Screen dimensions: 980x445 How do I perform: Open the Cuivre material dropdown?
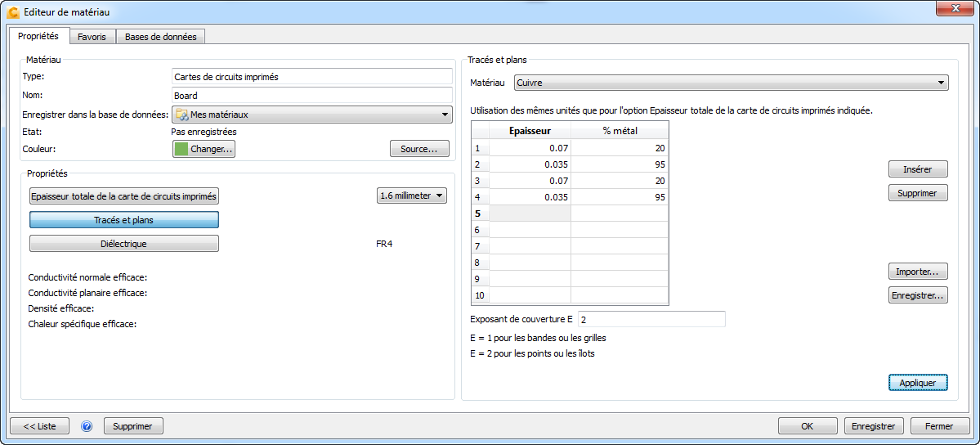pyautogui.click(x=731, y=83)
